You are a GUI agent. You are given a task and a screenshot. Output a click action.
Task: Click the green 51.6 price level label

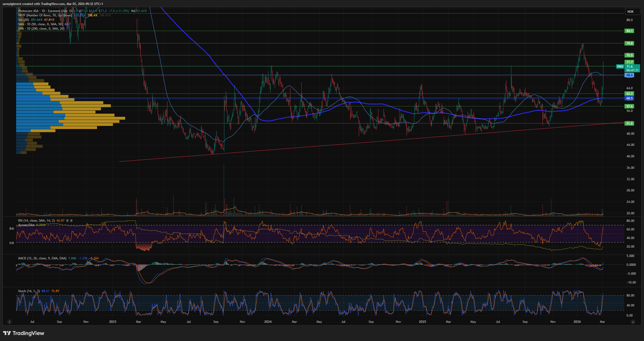tap(629, 123)
